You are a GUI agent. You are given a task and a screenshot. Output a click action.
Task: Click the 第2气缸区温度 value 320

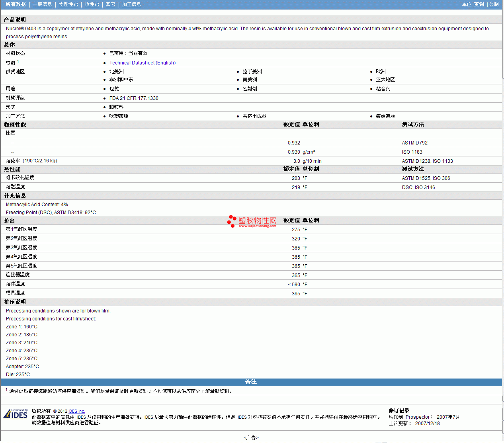[x=296, y=239]
